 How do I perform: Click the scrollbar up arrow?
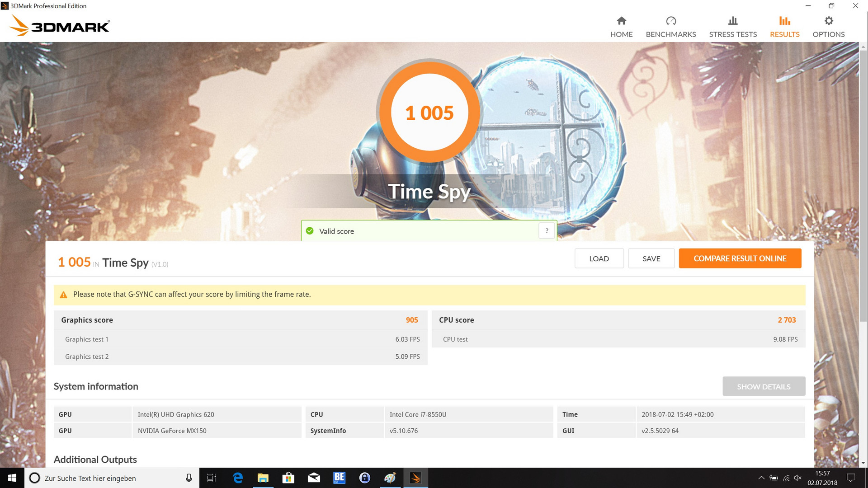(863, 46)
